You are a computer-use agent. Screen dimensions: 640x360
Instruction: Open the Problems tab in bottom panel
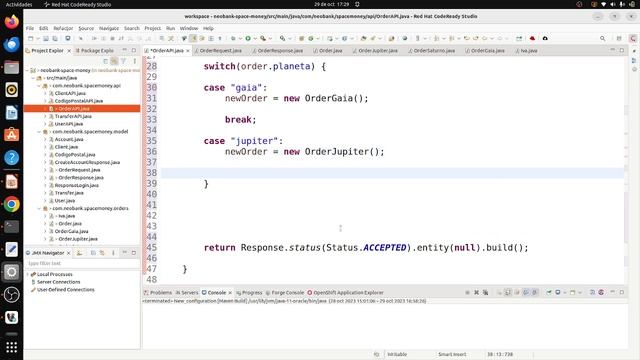coord(158,293)
